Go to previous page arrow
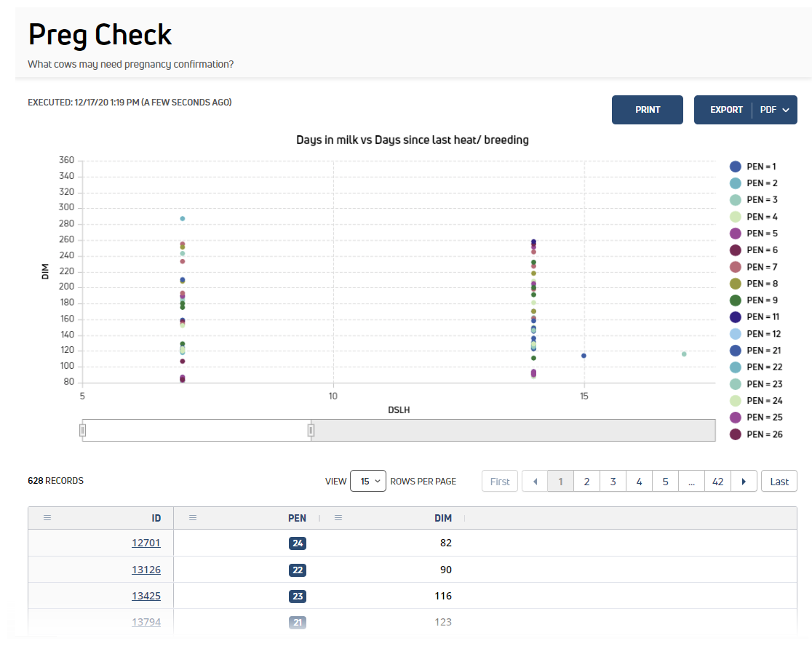The image size is (812, 646). 535,482
